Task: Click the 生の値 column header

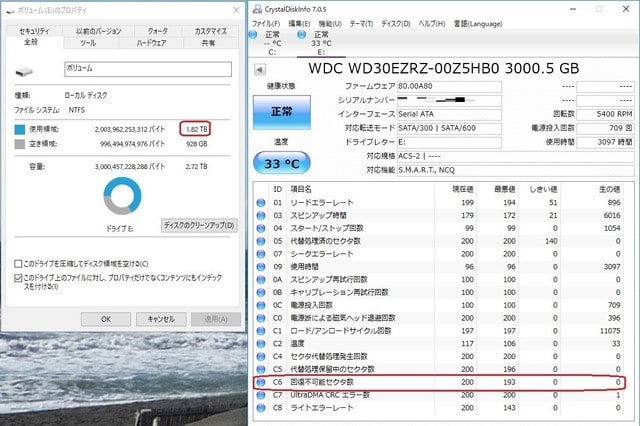Action: tap(609, 189)
